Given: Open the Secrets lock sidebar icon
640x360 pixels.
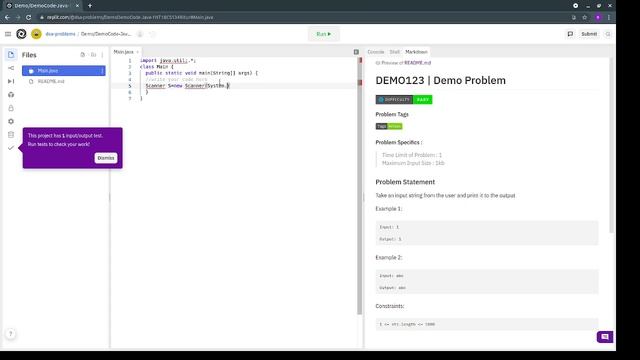Looking at the screenshot, I should pos(11,108).
